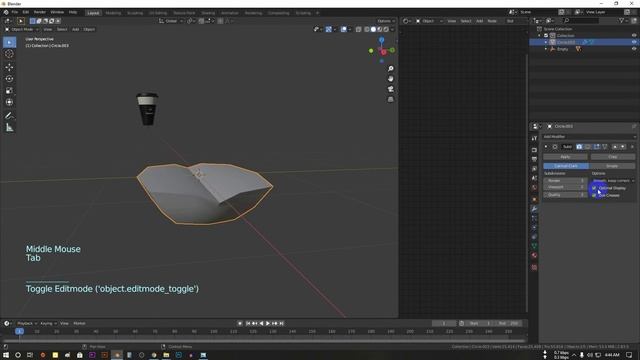
Task: Select the Scale tool
Action: [x=9, y=91]
